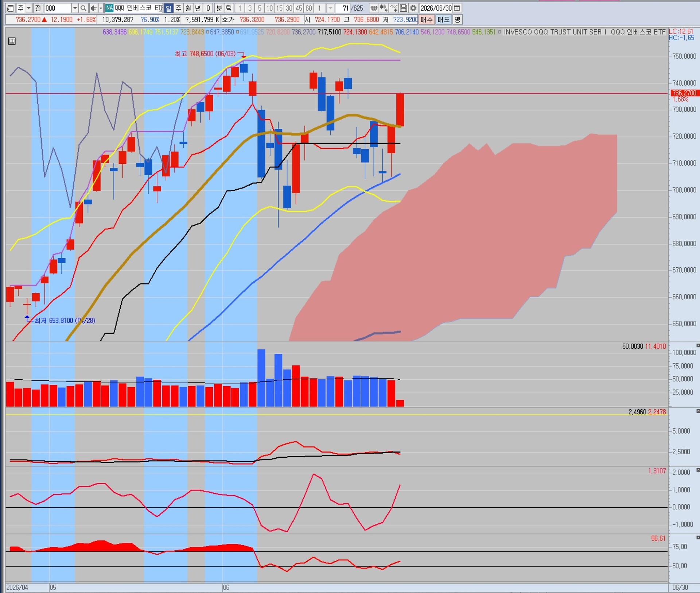Select the 3 interval button
This screenshot has height=593, width=700.
250,8
